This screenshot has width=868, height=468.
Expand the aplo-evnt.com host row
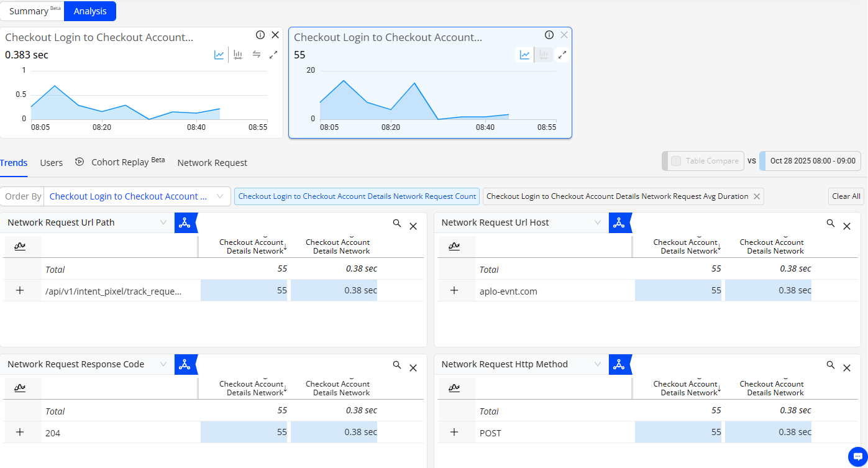454,290
